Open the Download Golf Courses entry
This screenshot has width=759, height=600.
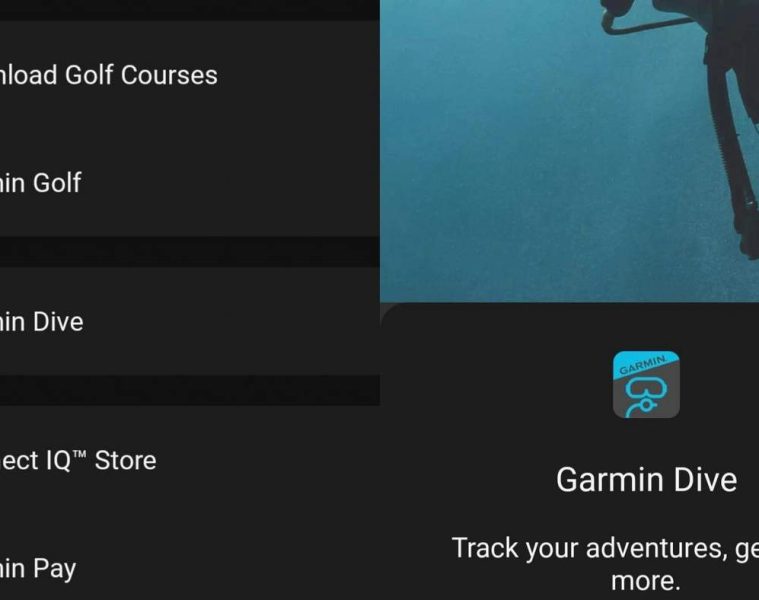(190, 75)
